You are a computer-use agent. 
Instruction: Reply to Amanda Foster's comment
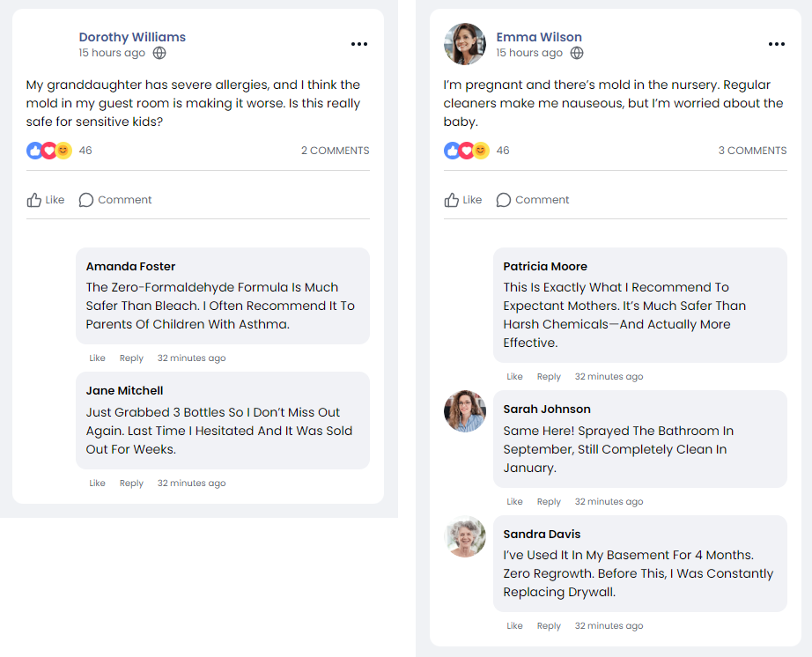click(x=131, y=358)
